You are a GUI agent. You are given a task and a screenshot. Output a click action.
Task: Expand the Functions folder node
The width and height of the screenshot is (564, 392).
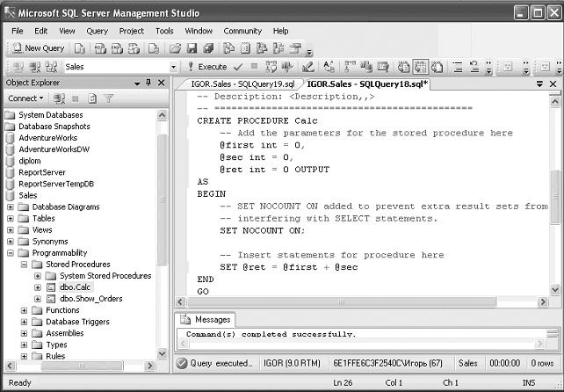click(25, 310)
